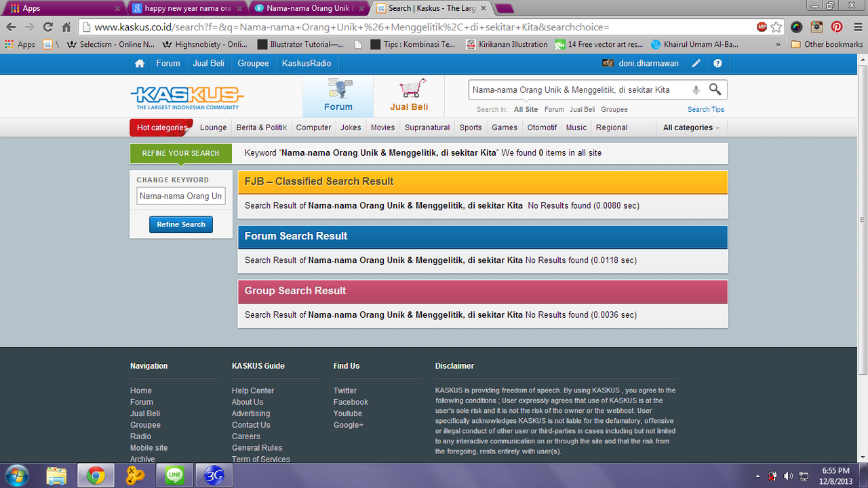
Task: Switch to the Jual Beli section tab
Action: 409,96
